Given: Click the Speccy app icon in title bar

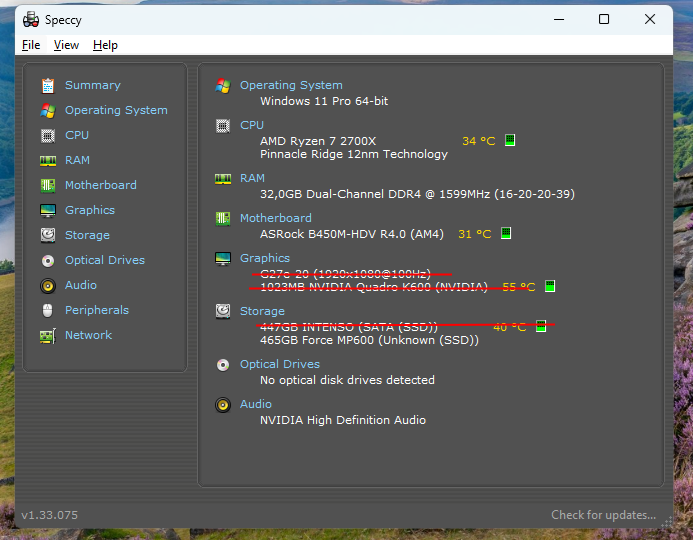Looking at the screenshot, I should (x=31, y=20).
